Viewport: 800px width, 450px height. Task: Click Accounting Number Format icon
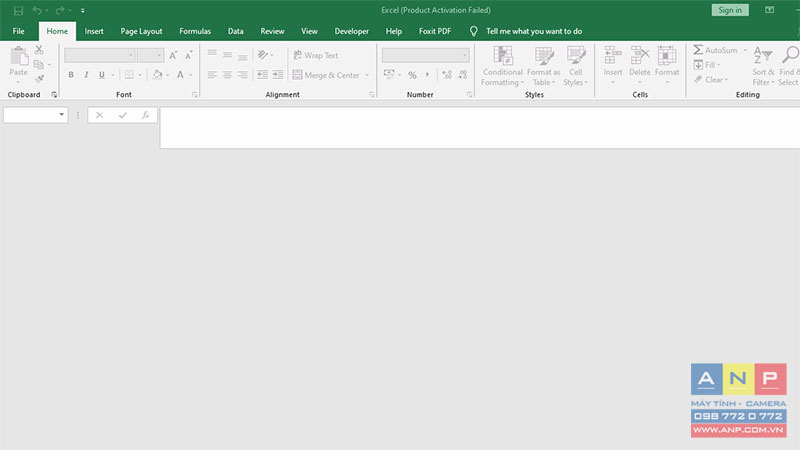click(389, 74)
